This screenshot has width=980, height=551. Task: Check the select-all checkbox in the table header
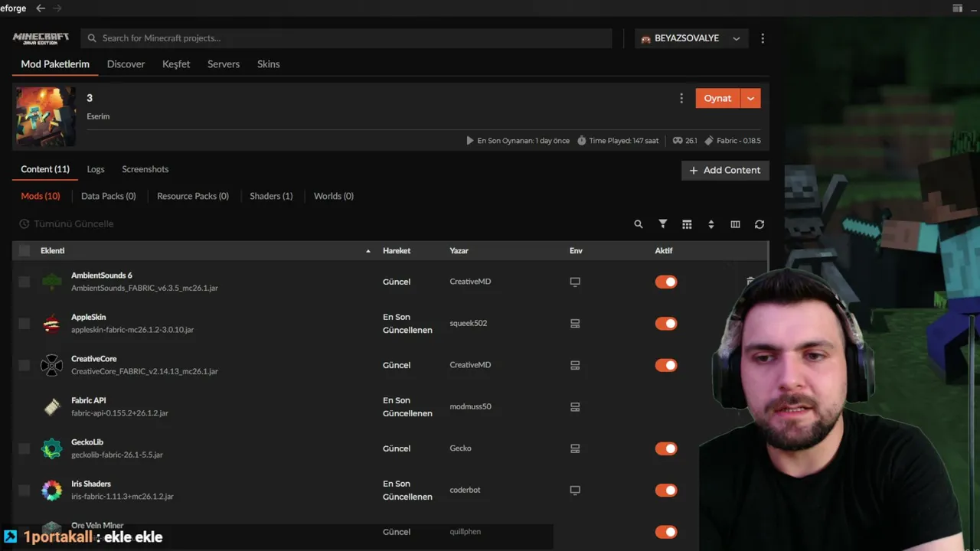pyautogui.click(x=24, y=250)
